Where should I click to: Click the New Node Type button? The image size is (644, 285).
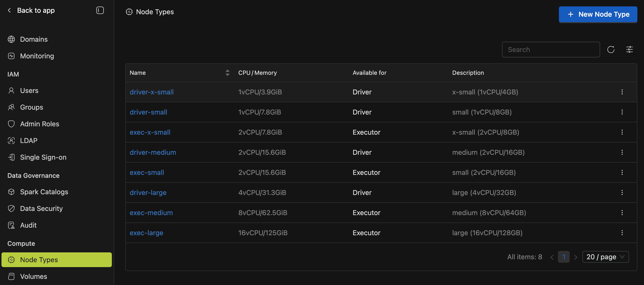pos(598,14)
